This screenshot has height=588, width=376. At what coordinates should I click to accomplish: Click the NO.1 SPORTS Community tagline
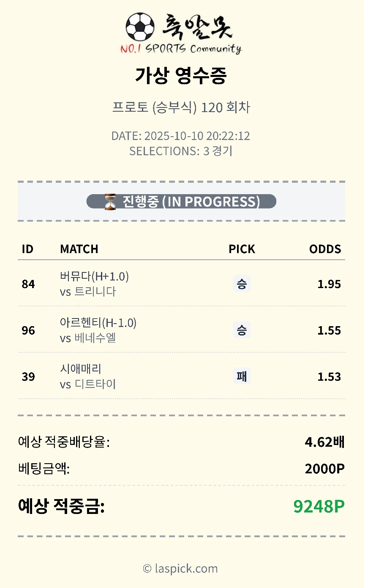tap(181, 49)
